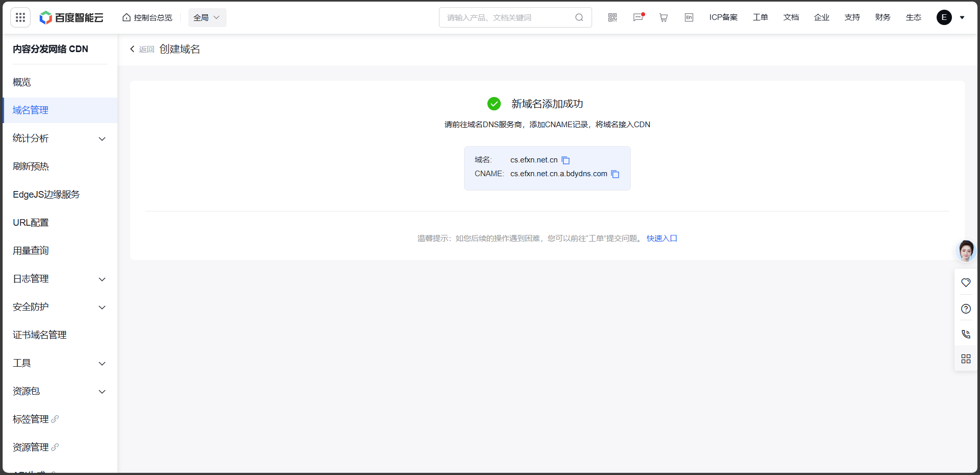
Task: Open the shopping cart icon
Action: click(664, 17)
